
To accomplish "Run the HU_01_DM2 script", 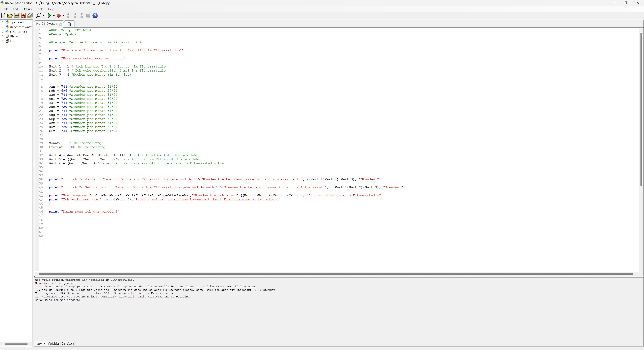I will [49, 15].
